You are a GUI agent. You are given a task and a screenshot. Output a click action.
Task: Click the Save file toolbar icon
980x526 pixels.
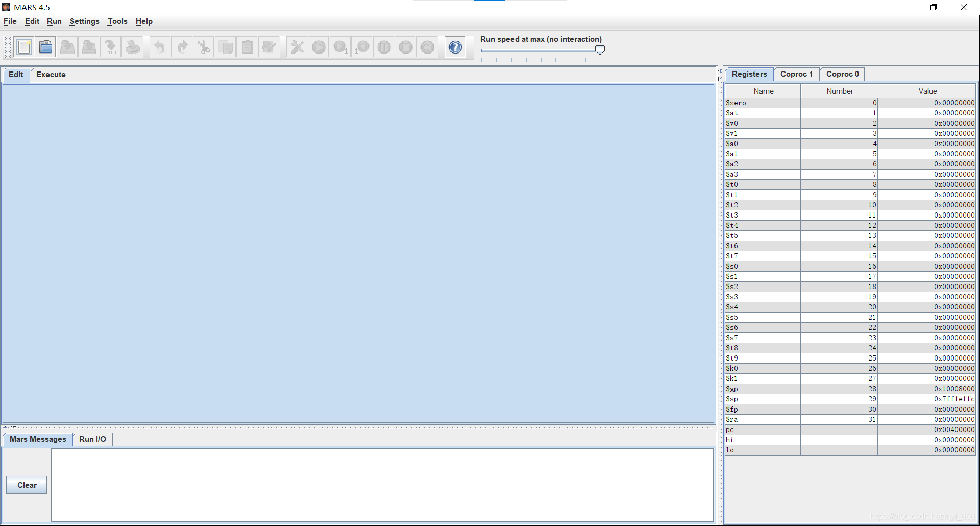(67, 47)
